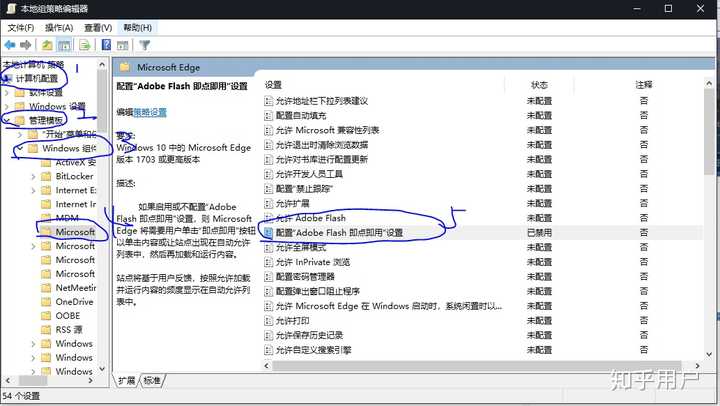Click the tree pane scroll-down arrow
Image resolution: width=720 pixels, height=406 pixels.
click(x=102, y=369)
